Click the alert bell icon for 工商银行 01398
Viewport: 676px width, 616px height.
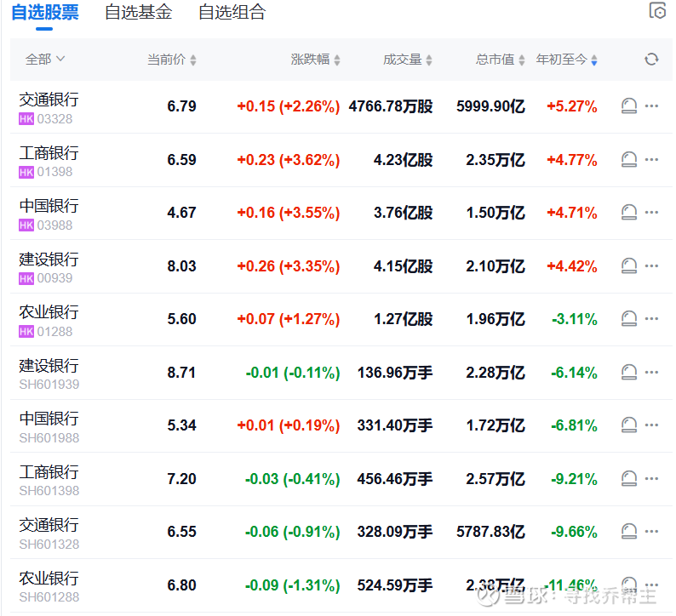(x=629, y=159)
